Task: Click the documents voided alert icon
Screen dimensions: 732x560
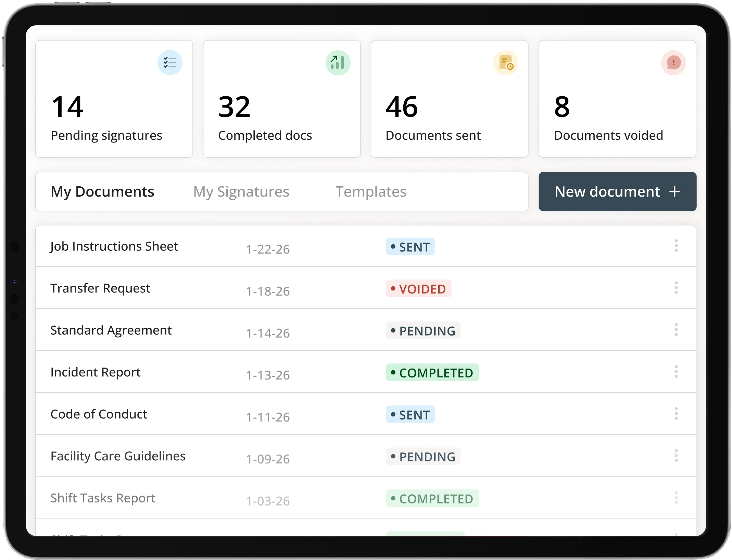Action: point(673,63)
